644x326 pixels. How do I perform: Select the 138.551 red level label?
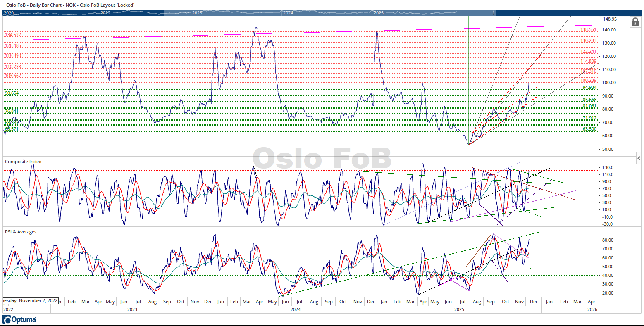(x=588, y=30)
